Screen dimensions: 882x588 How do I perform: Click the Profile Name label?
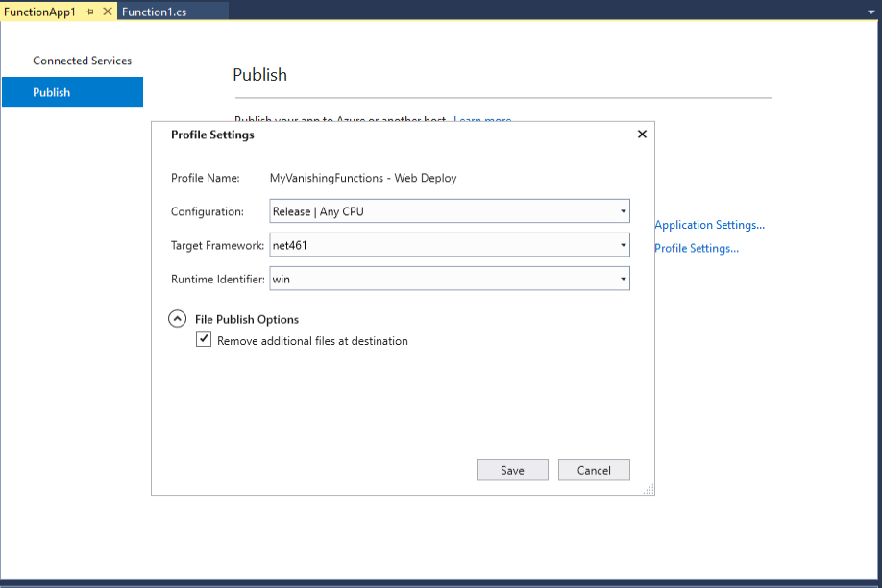(205, 178)
